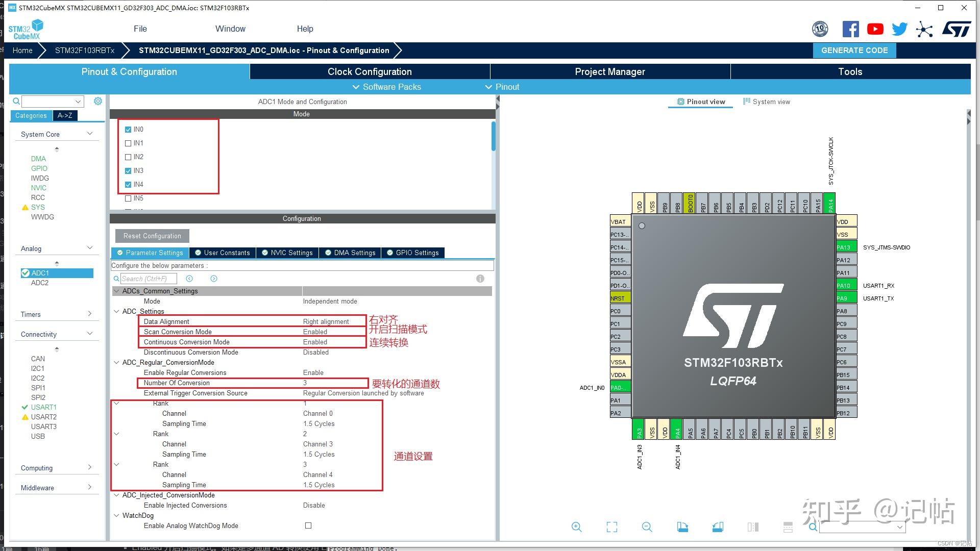Uncheck the IN4 channel checkbox
This screenshot has height=551, width=980.
coord(128,185)
